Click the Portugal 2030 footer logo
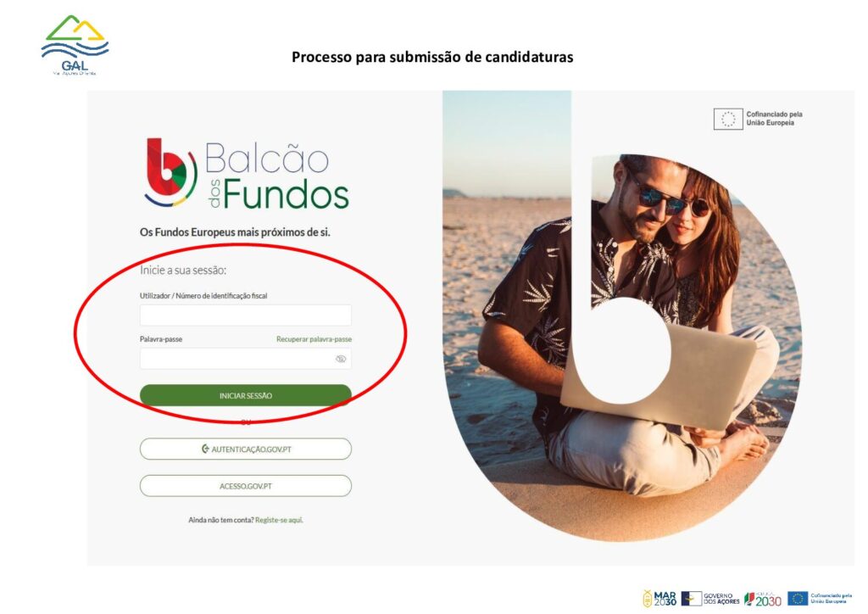This screenshot has width=868, height=614. click(763, 599)
